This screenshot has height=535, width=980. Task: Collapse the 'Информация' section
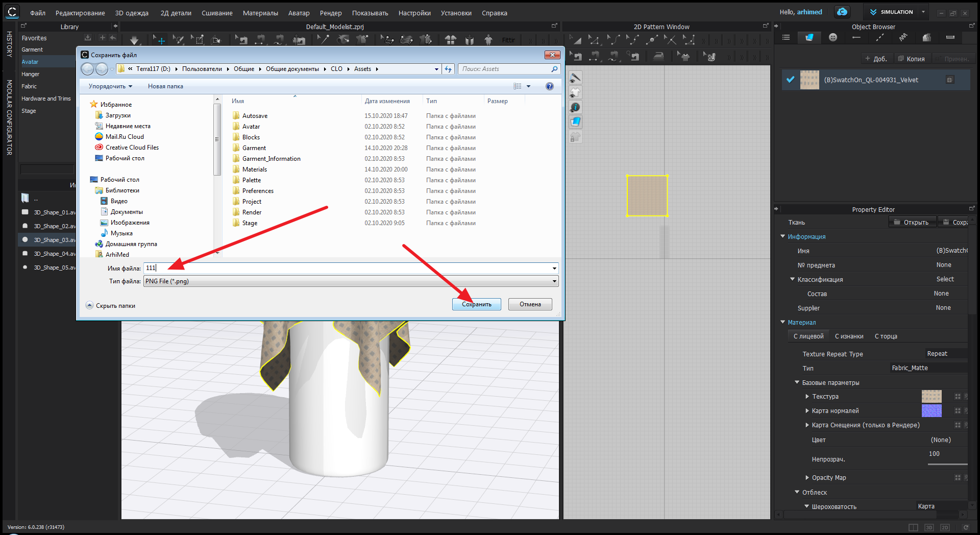(782, 236)
